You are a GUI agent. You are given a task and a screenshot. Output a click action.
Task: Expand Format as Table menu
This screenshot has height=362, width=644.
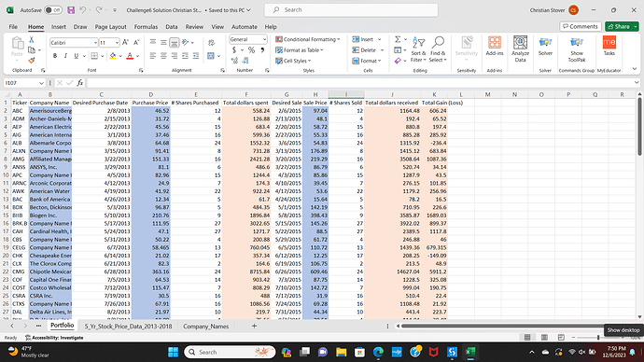coord(300,50)
